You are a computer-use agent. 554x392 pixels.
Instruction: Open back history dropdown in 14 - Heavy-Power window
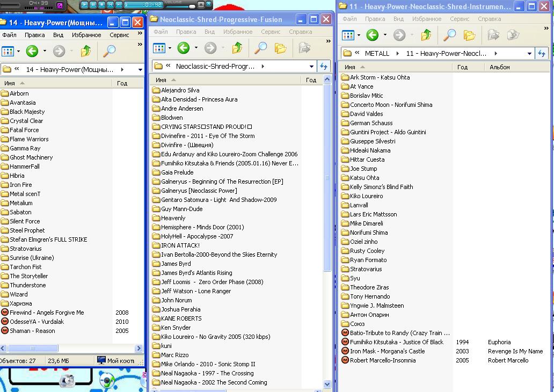point(45,51)
